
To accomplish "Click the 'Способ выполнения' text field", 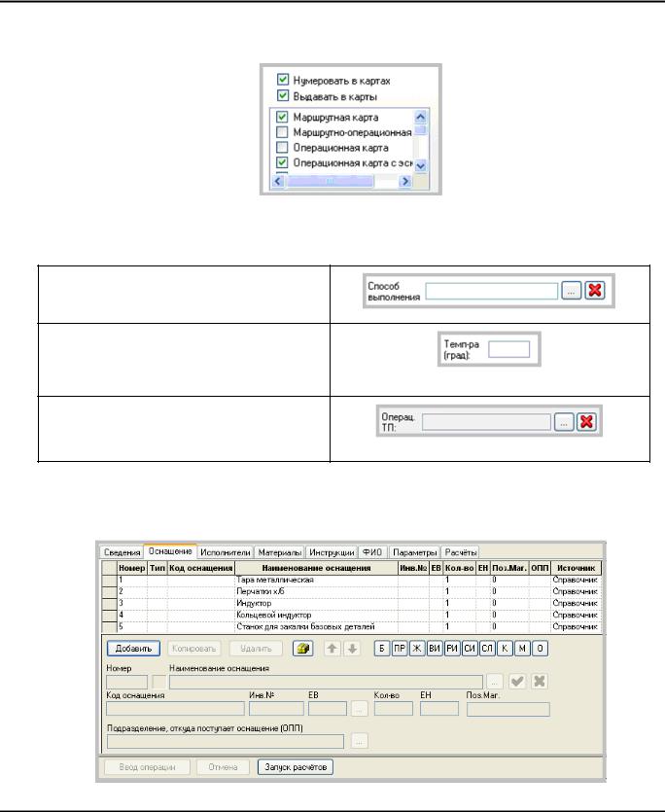I will point(492,291).
